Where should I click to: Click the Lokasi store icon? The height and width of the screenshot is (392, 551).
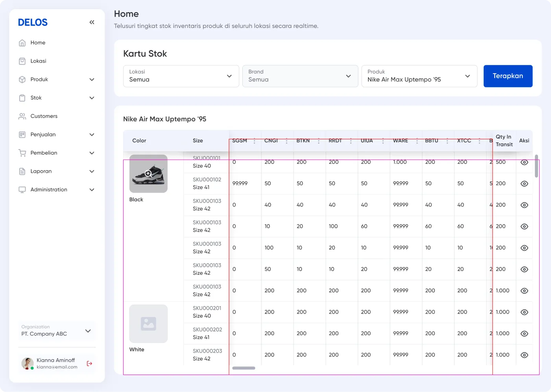coord(22,61)
